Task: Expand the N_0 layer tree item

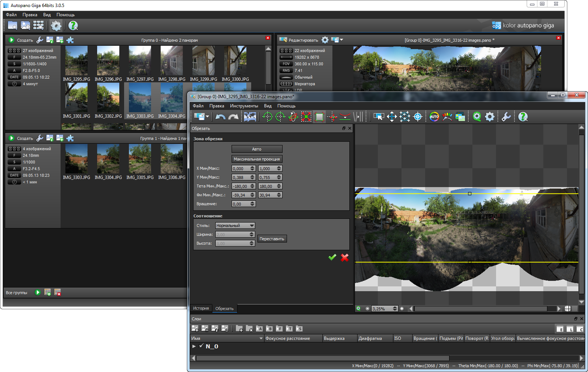Action: (194, 346)
